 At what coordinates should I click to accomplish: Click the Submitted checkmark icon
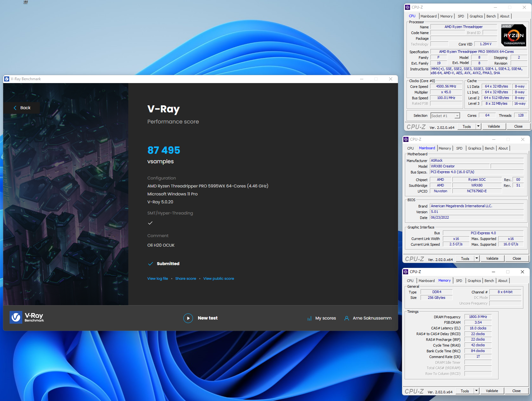(151, 264)
